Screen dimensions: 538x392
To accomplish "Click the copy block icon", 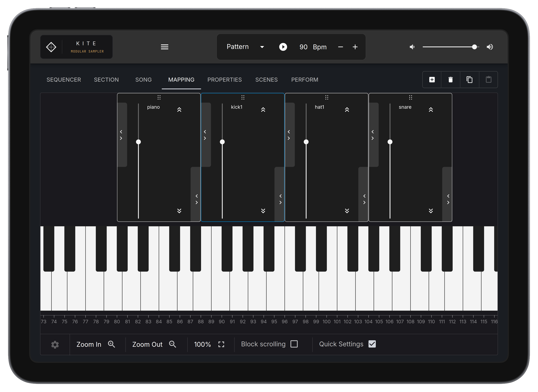I will coord(469,80).
